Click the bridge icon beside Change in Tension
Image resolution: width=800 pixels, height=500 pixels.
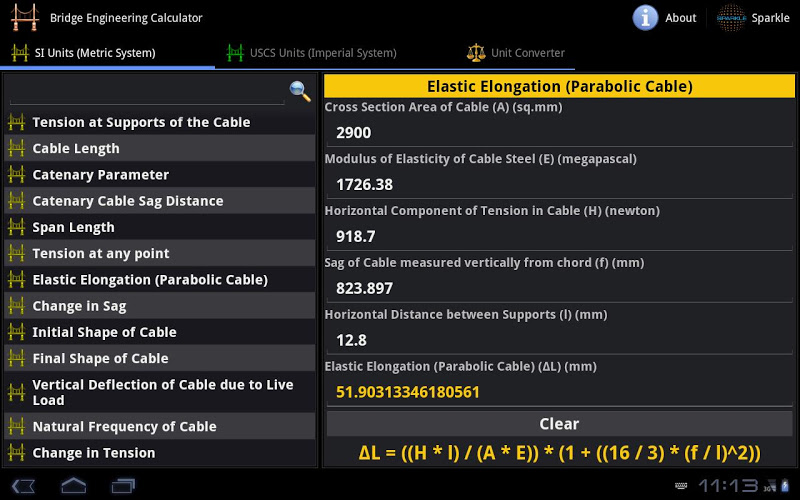coord(16,453)
